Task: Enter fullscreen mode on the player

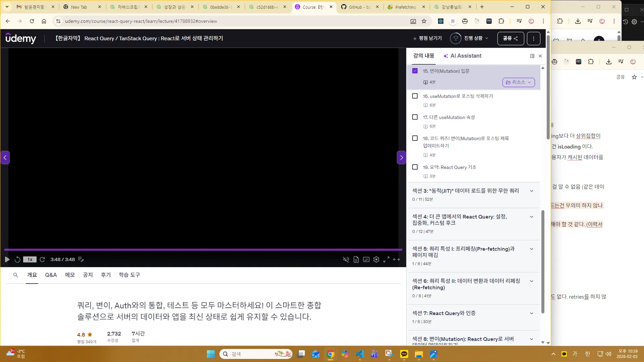Action: point(386,259)
